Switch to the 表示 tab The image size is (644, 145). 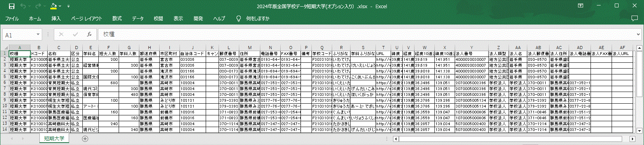tap(178, 18)
